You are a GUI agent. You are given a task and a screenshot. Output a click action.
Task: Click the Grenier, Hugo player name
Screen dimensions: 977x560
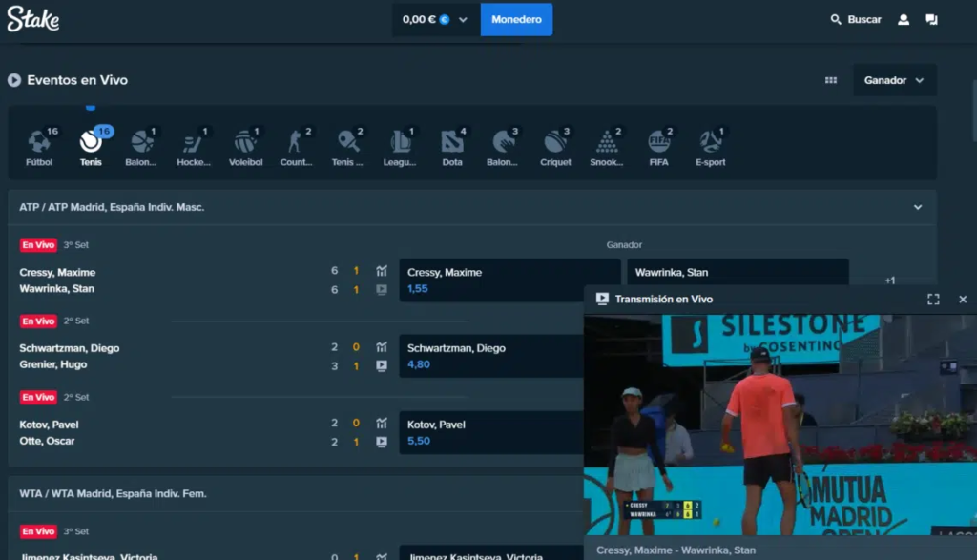click(53, 364)
